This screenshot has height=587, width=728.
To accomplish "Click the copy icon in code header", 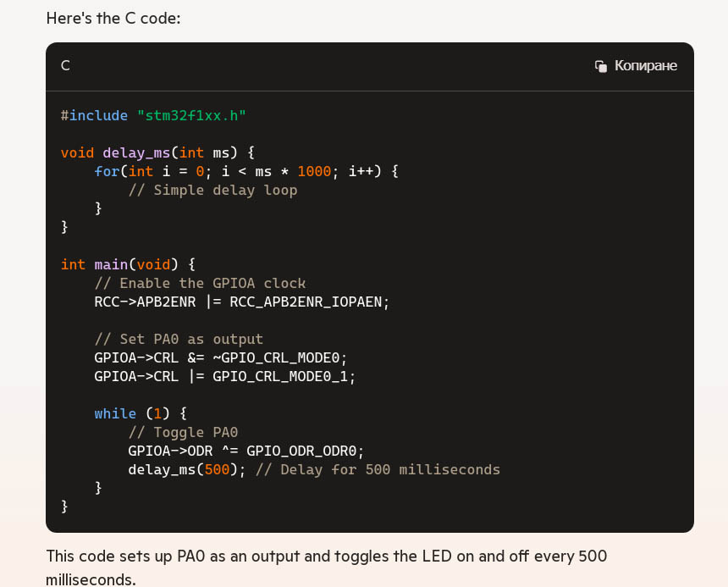I will pyautogui.click(x=601, y=66).
